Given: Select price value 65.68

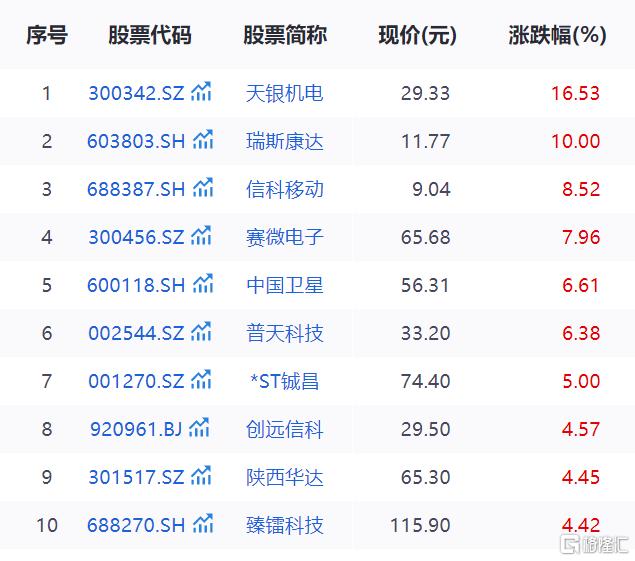Looking at the screenshot, I should [426, 237].
